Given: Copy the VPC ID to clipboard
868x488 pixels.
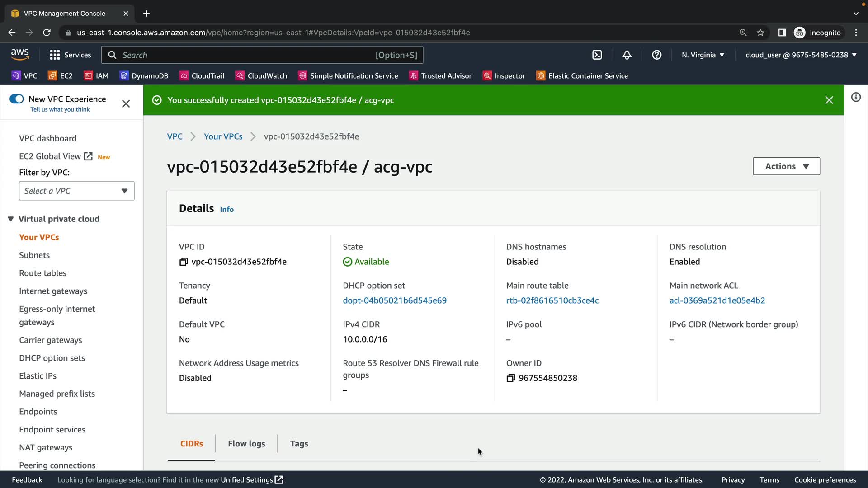Looking at the screenshot, I should pos(183,262).
